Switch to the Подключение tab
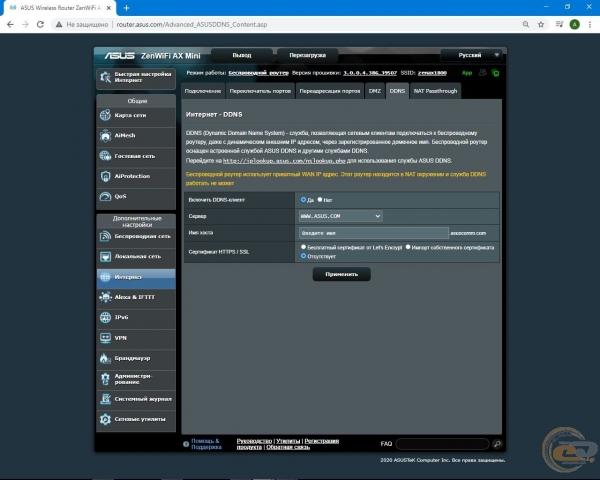 click(202, 91)
